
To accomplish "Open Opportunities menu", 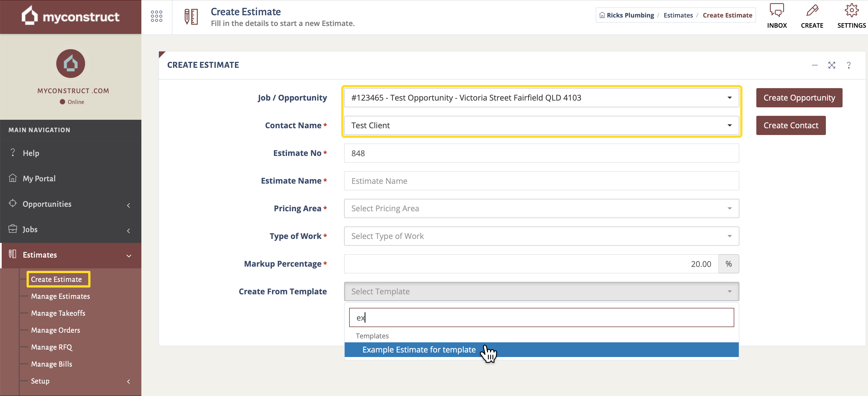I will [x=71, y=204].
